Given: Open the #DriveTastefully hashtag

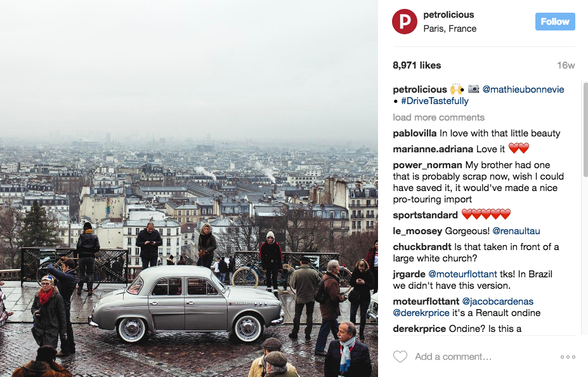Looking at the screenshot, I should 434,101.
